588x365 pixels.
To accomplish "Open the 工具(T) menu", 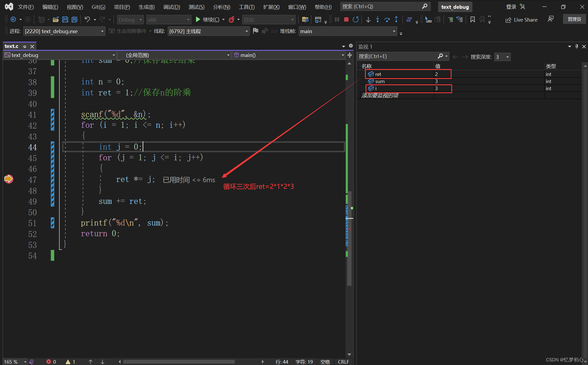I will (x=247, y=7).
